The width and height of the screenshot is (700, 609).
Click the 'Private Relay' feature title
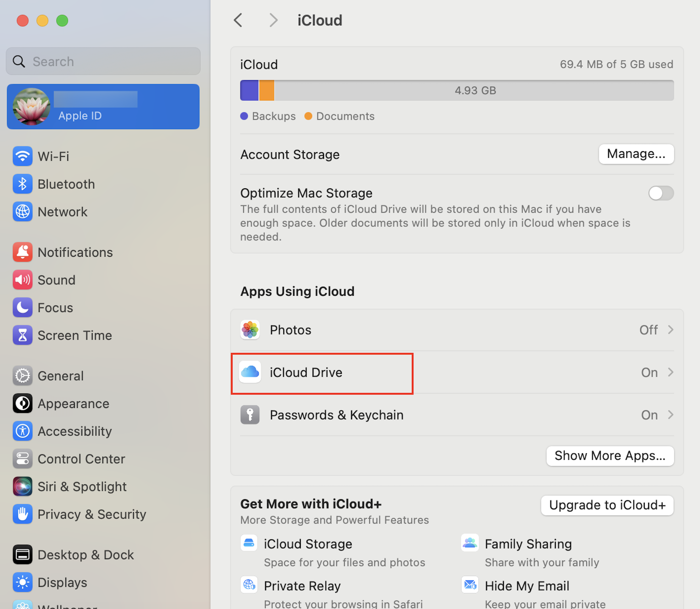pyautogui.click(x=302, y=585)
